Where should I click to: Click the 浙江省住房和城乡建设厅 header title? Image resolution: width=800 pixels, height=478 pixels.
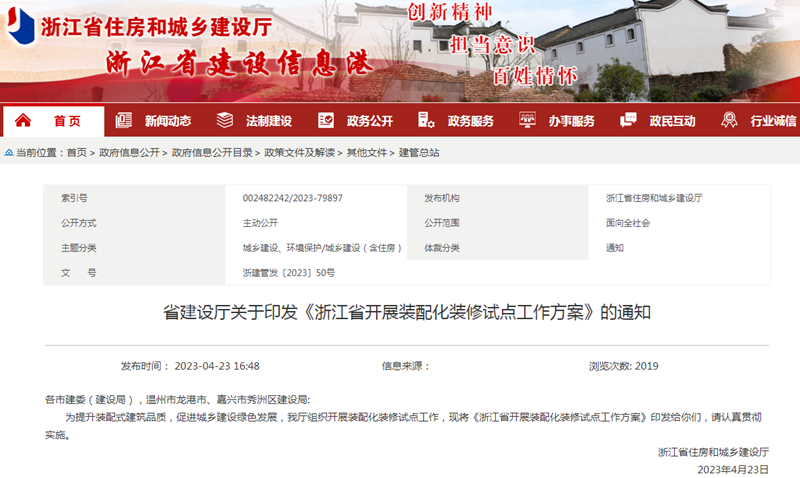pos(156,27)
